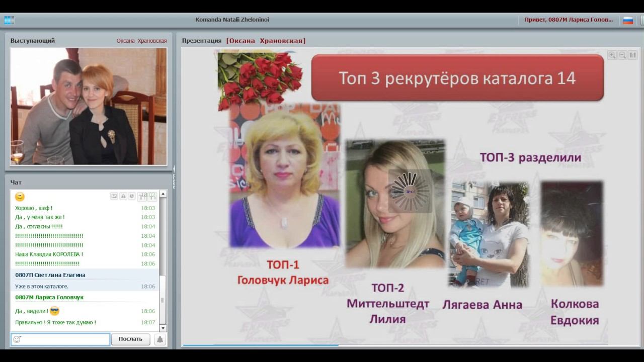Click the chat scrollbar thumb
The width and height of the screenshot is (644, 362).
(x=163, y=300)
